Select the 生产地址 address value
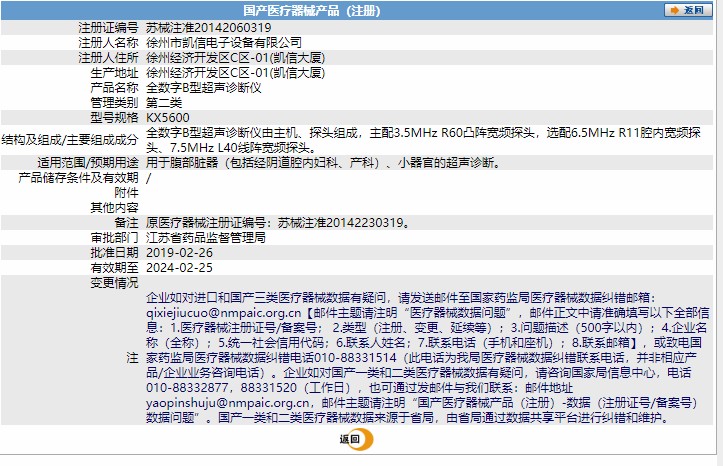The image size is (723, 466). (236, 73)
